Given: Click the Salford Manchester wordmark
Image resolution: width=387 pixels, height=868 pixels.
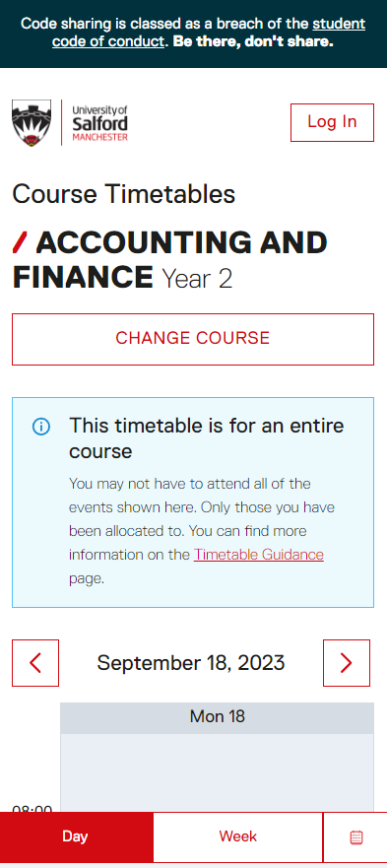Looking at the screenshot, I should tap(99, 123).
